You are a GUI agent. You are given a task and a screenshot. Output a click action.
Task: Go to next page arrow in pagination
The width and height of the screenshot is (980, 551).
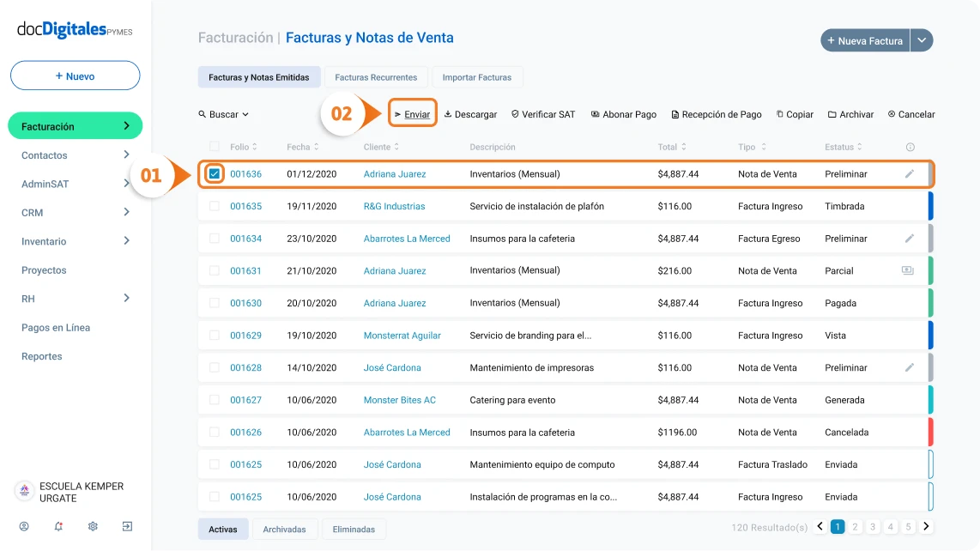(x=926, y=527)
